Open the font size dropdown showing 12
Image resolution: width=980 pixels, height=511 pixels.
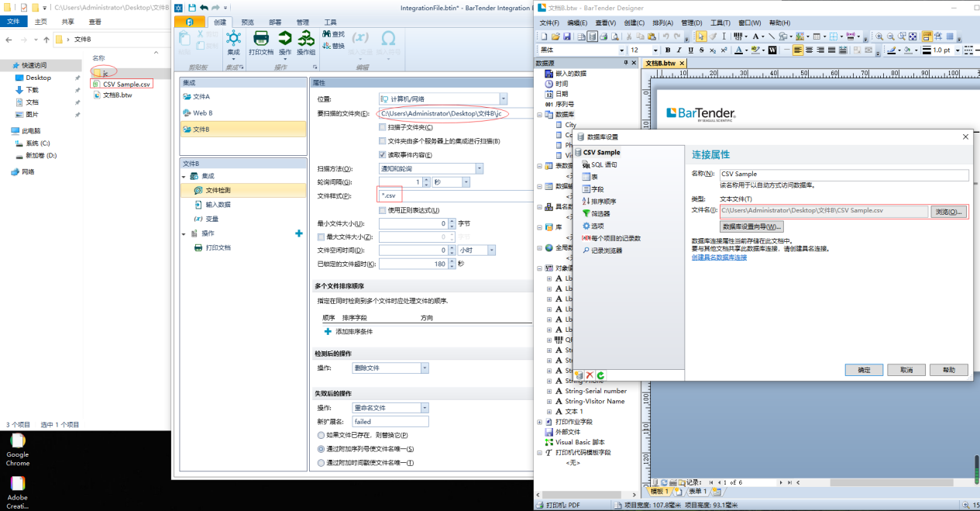click(655, 50)
